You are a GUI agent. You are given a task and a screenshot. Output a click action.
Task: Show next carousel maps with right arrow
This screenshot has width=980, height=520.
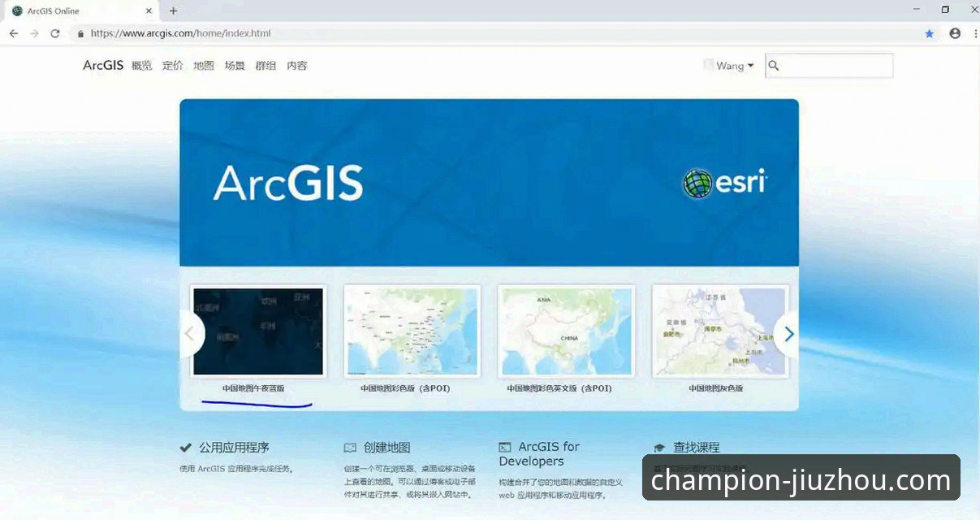pos(788,334)
